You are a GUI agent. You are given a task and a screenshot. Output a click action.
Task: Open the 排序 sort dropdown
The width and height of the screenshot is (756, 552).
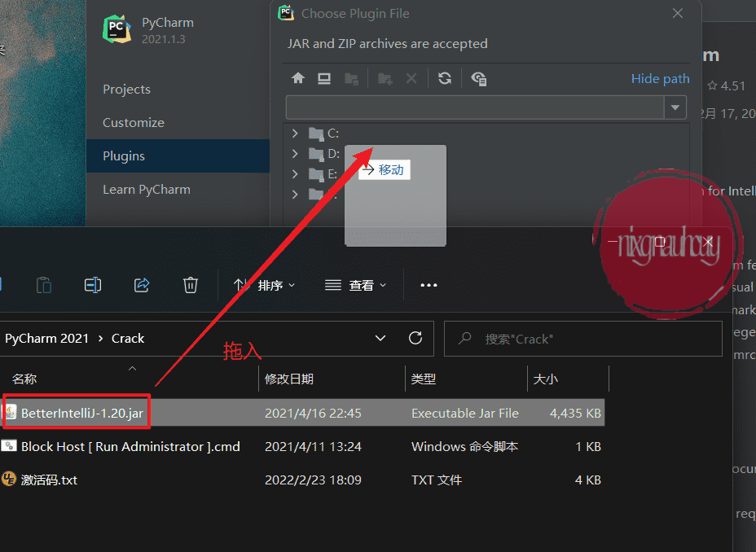coord(264,285)
